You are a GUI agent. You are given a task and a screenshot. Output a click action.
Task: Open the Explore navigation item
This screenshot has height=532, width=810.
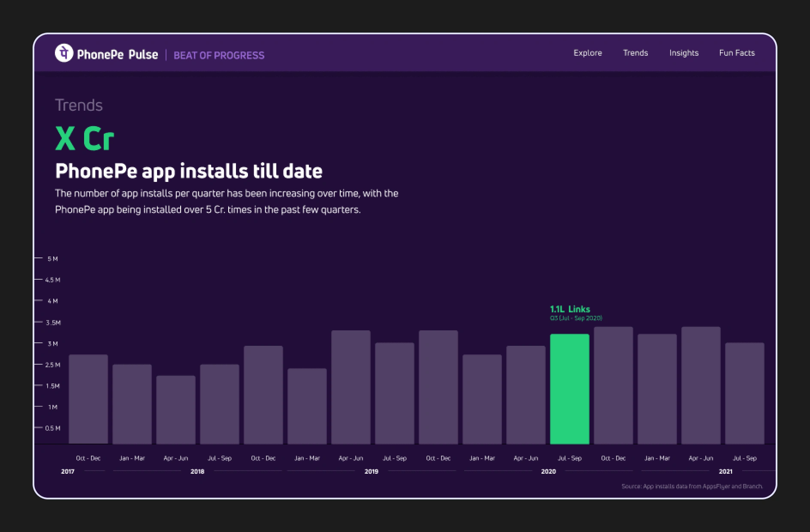click(588, 53)
